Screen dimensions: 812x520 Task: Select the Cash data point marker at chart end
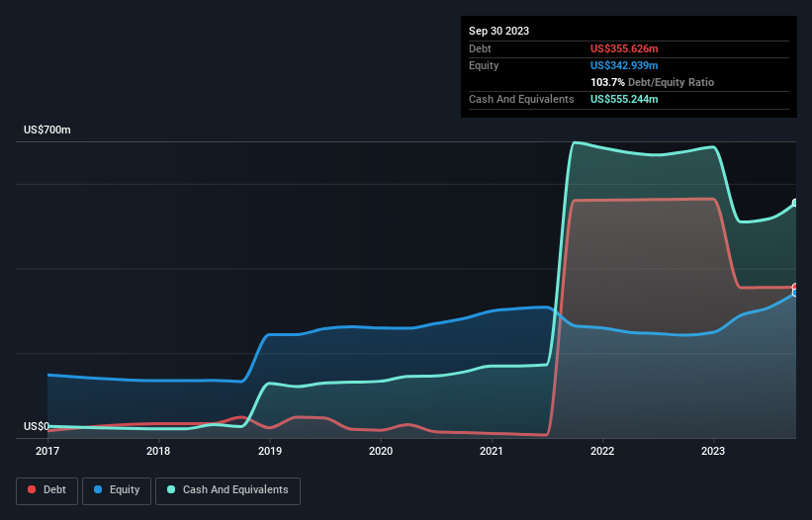(x=795, y=203)
